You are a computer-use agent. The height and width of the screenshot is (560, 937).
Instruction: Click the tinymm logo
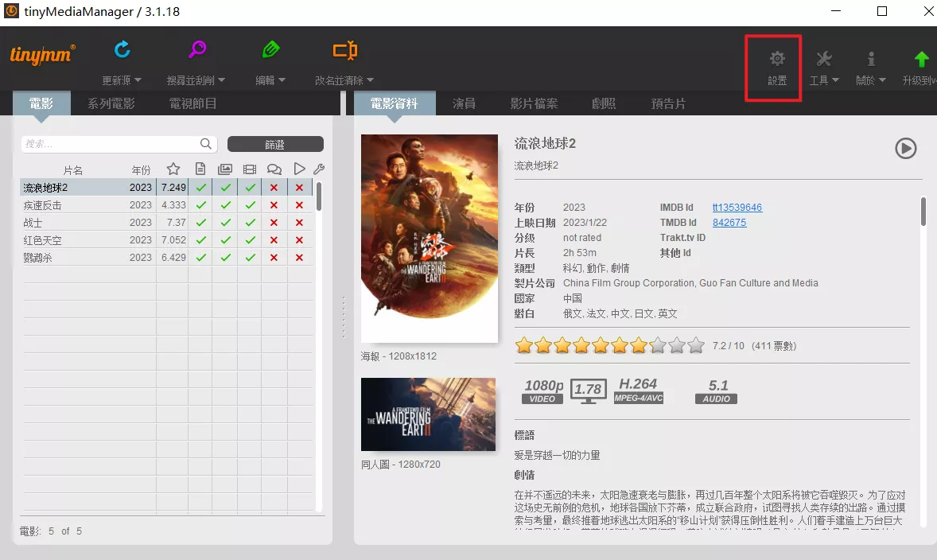(42, 54)
